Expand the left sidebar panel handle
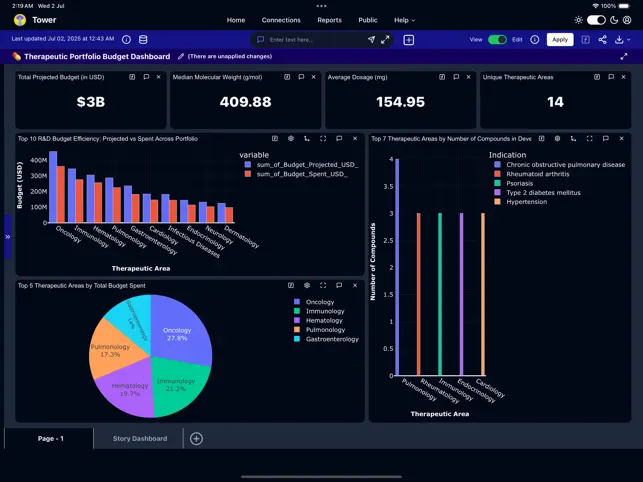Image resolution: width=643 pixels, height=482 pixels. point(8,237)
